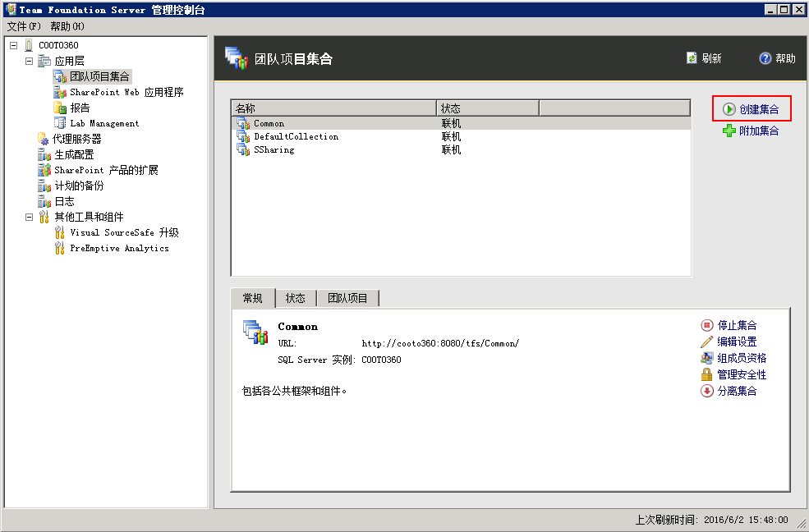Click the red down-arrow icon of 分离集合
809x532 pixels.
(x=707, y=391)
